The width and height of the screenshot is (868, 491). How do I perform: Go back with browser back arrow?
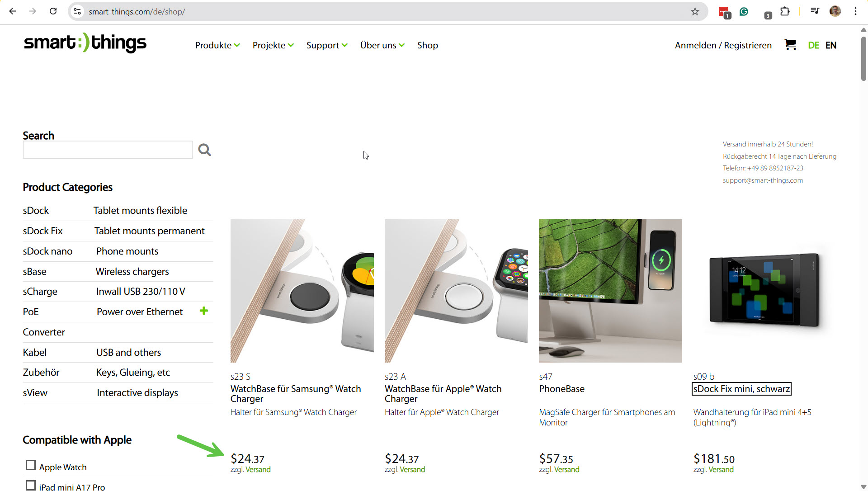pos(13,11)
